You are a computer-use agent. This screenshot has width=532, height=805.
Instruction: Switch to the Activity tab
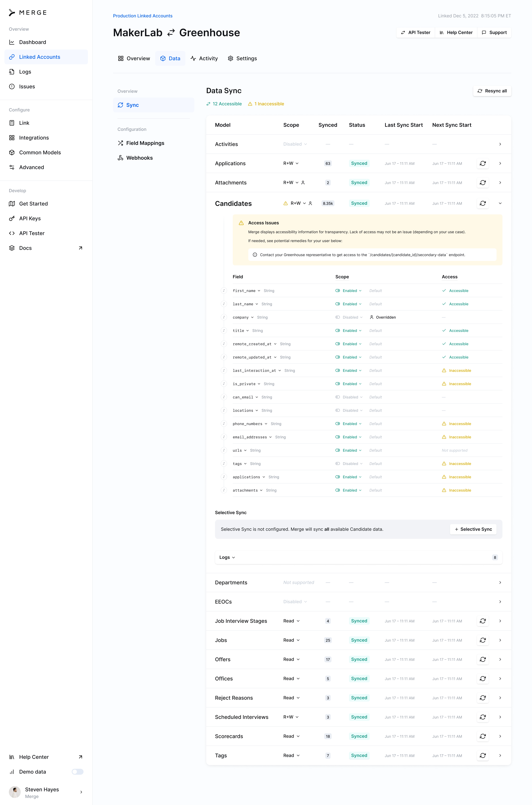[x=204, y=58]
